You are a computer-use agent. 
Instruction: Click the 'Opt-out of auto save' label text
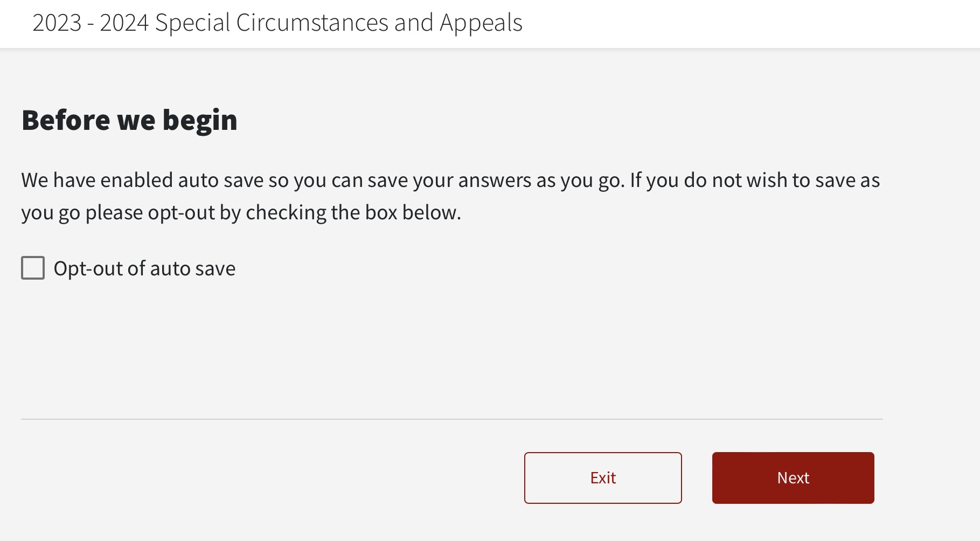point(144,268)
